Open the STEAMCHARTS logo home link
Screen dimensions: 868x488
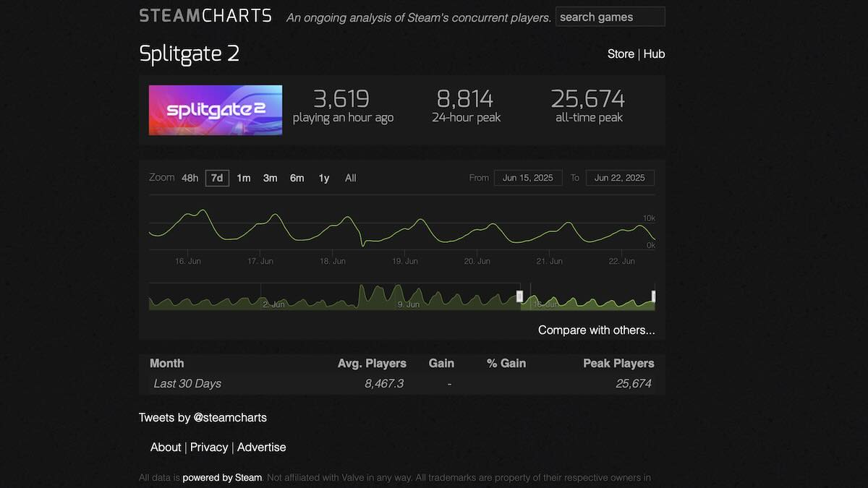(x=205, y=16)
